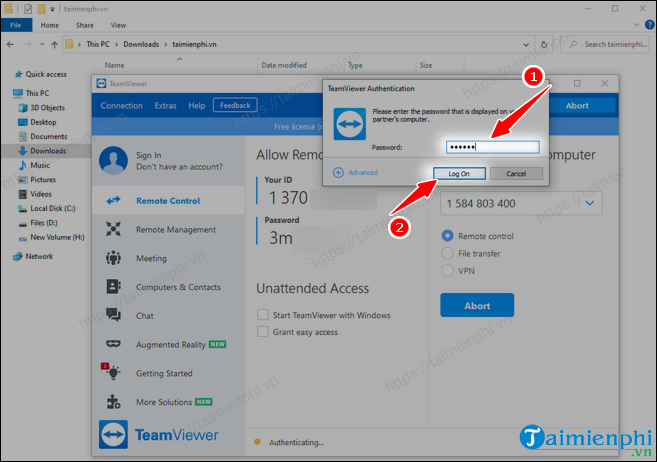Click the Explorer search magnifier icon
The height and width of the screenshot is (462, 657).
(x=574, y=44)
